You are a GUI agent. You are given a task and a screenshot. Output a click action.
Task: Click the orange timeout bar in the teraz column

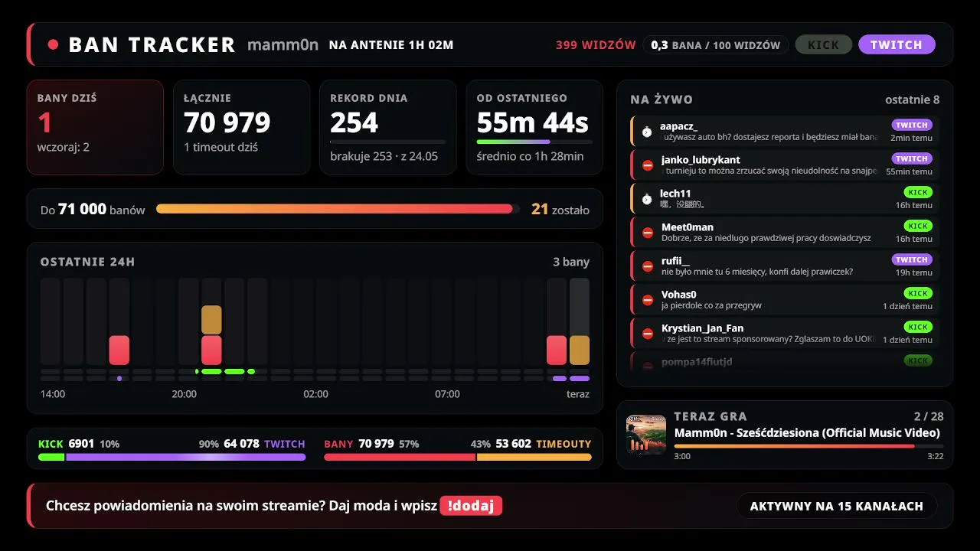click(x=580, y=350)
